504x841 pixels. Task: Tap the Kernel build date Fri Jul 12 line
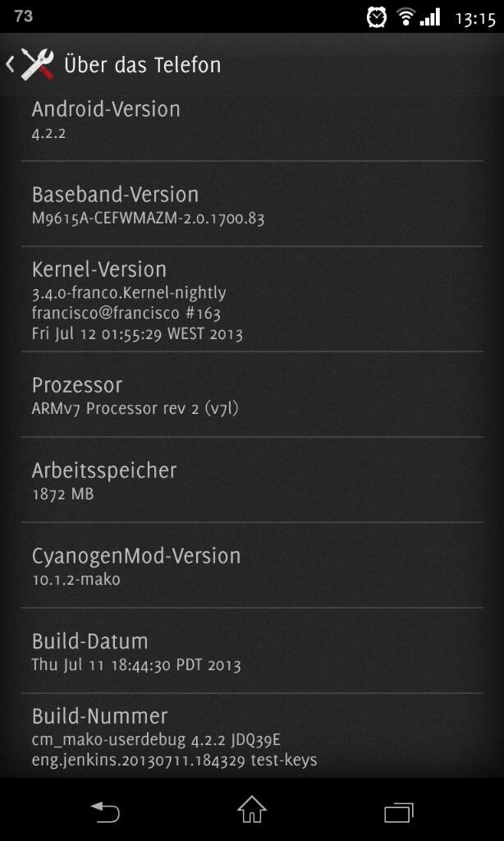click(137, 333)
